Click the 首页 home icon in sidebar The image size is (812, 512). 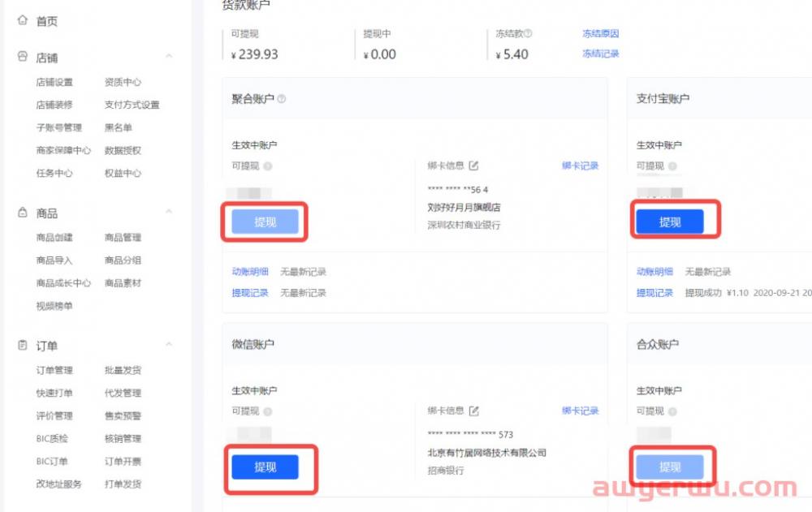(x=22, y=20)
